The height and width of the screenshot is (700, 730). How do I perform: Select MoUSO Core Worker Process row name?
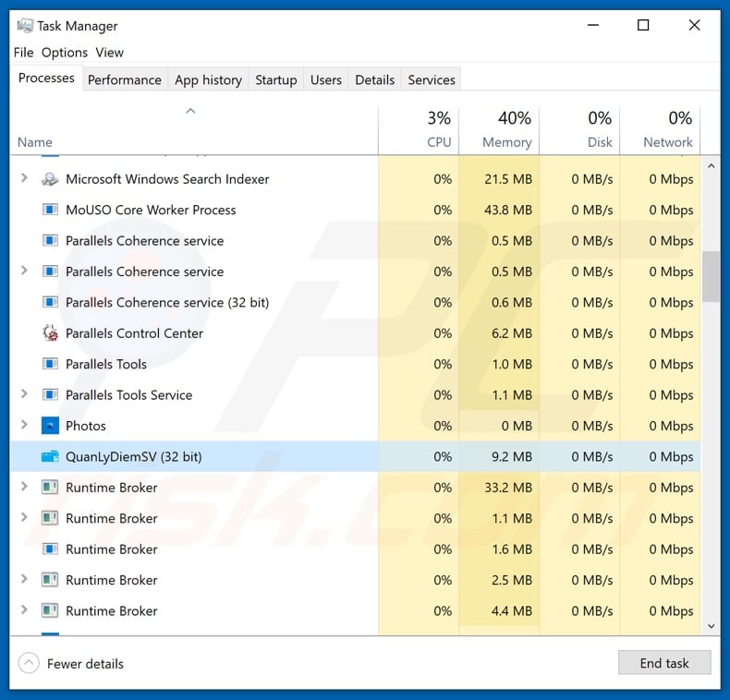151,210
